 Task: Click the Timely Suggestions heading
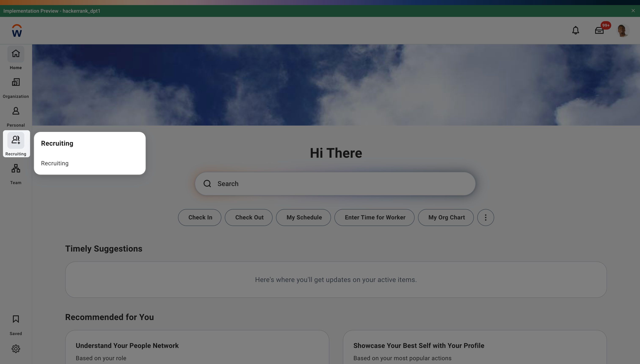click(x=104, y=249)
